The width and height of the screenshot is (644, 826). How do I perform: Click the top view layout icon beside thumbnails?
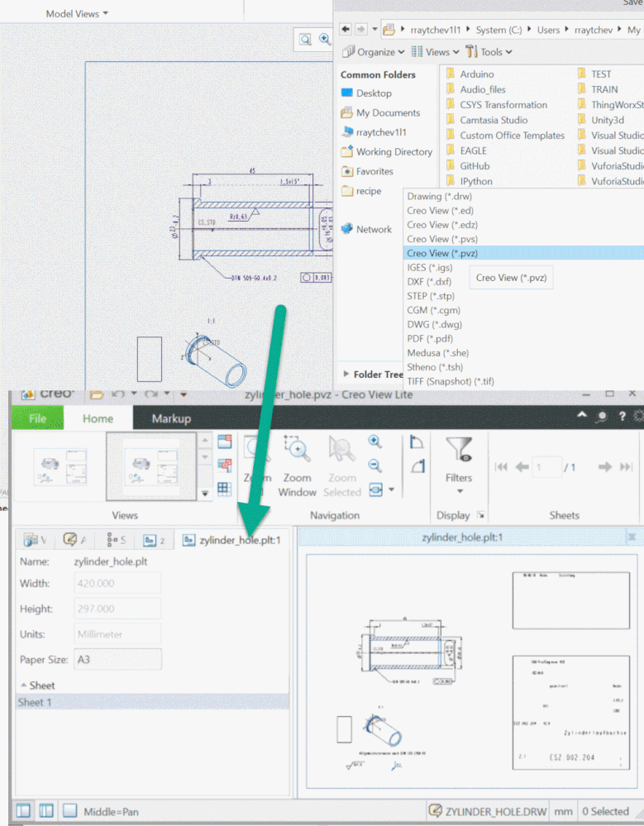[x=225, y=442]
